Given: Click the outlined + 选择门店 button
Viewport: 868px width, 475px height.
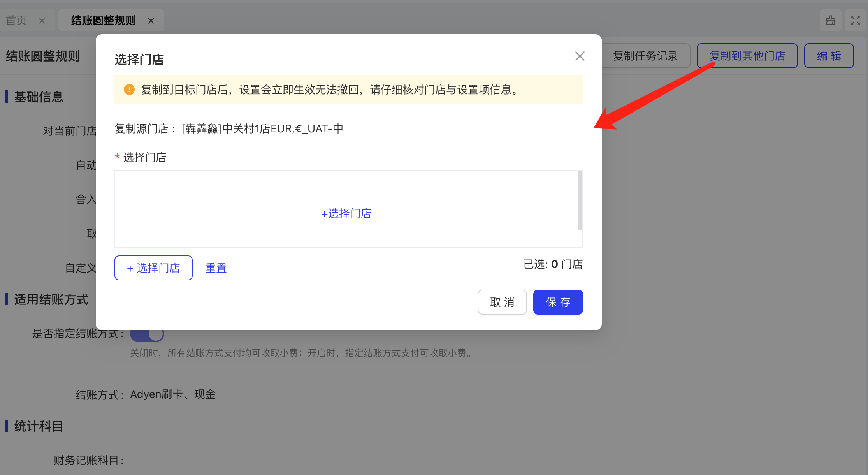Looking at the screenshot, I should point(153,268).
